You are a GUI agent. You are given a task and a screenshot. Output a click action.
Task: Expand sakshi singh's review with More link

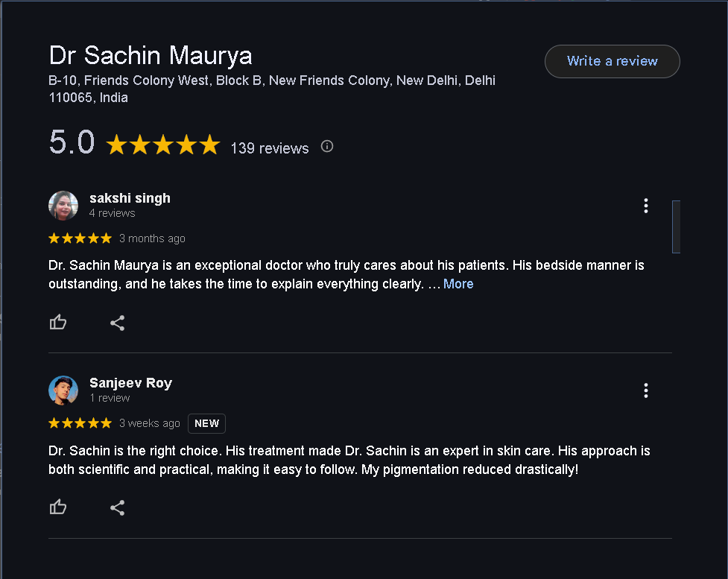tap(458, 284)
